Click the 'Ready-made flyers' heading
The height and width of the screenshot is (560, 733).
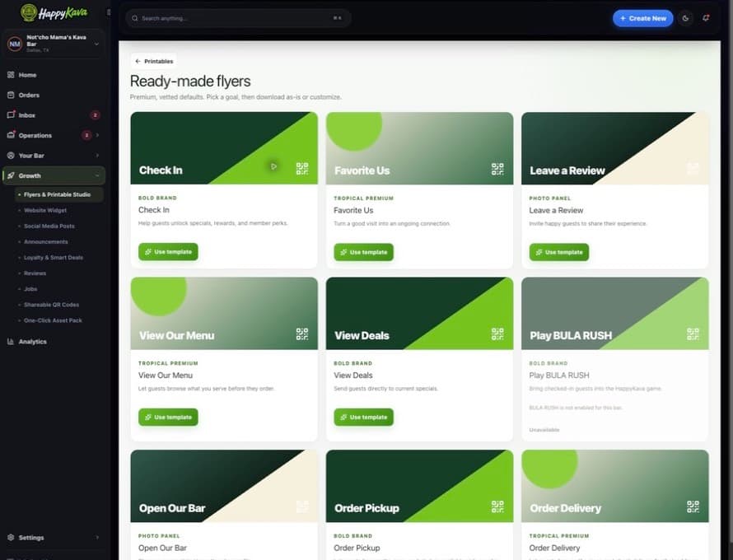(x=190, y=81)
